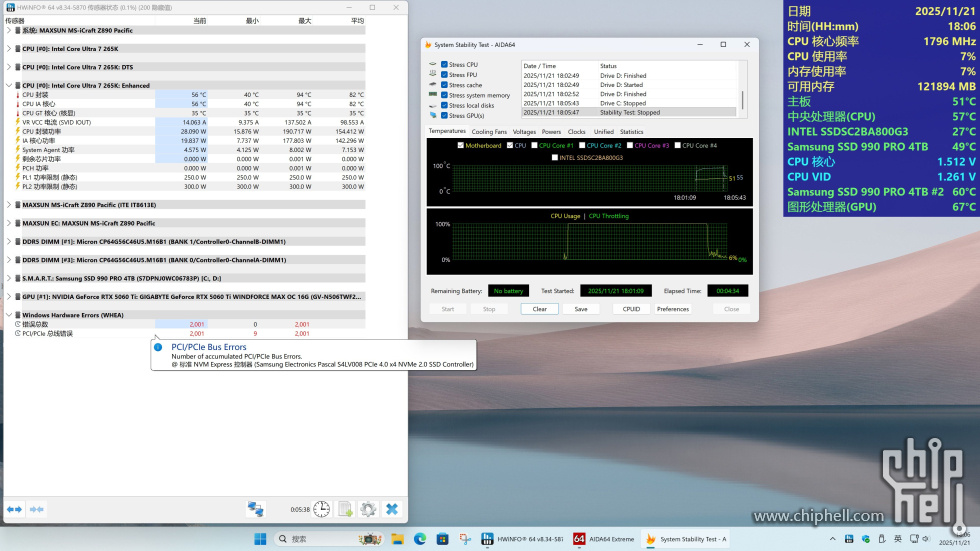The width and height of the screenshot is (980, 551).
Task: Open HWiNFO remote network monitoring icon
Action: [256, 509]
